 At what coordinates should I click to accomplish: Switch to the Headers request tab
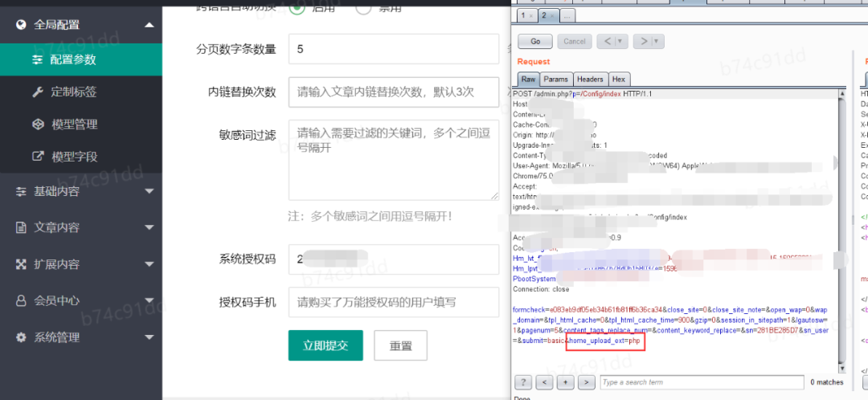coord(590,80)
